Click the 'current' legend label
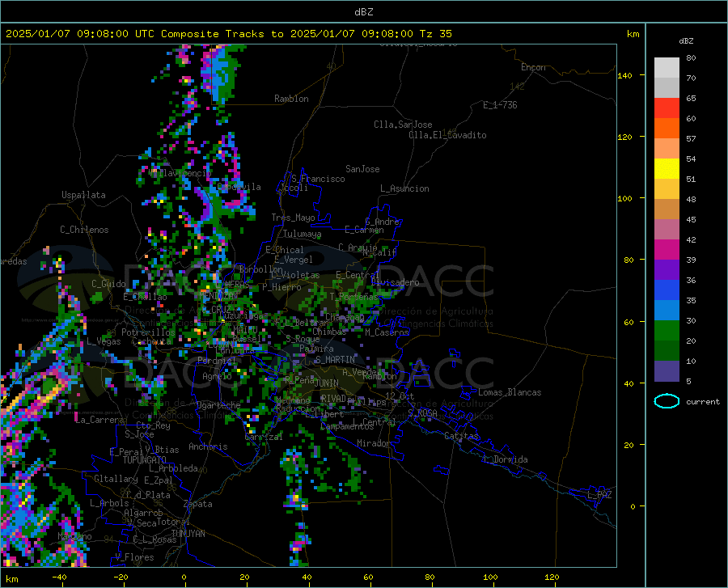 click(x=703, y=401)
